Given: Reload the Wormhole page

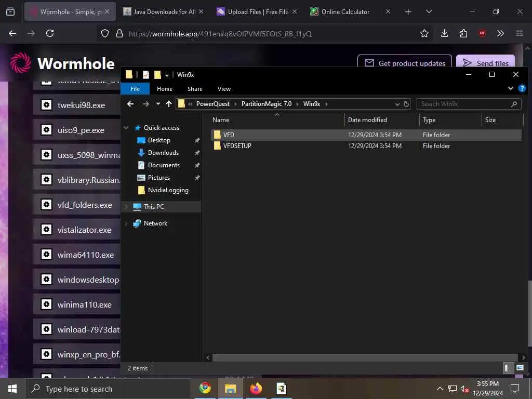Looking at the screenshot, I should coord(50,33).
